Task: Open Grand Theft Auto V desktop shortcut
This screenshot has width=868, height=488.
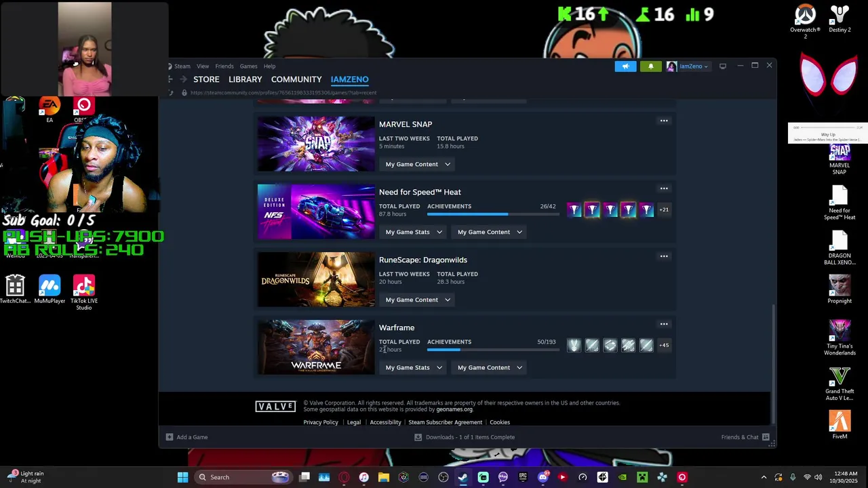Action: [x=840, y=384]
